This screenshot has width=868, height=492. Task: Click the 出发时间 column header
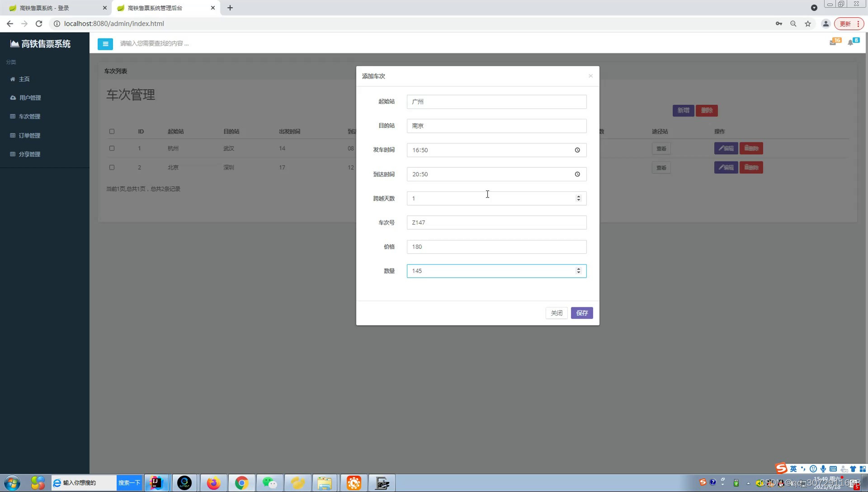(x=289, y=132)
